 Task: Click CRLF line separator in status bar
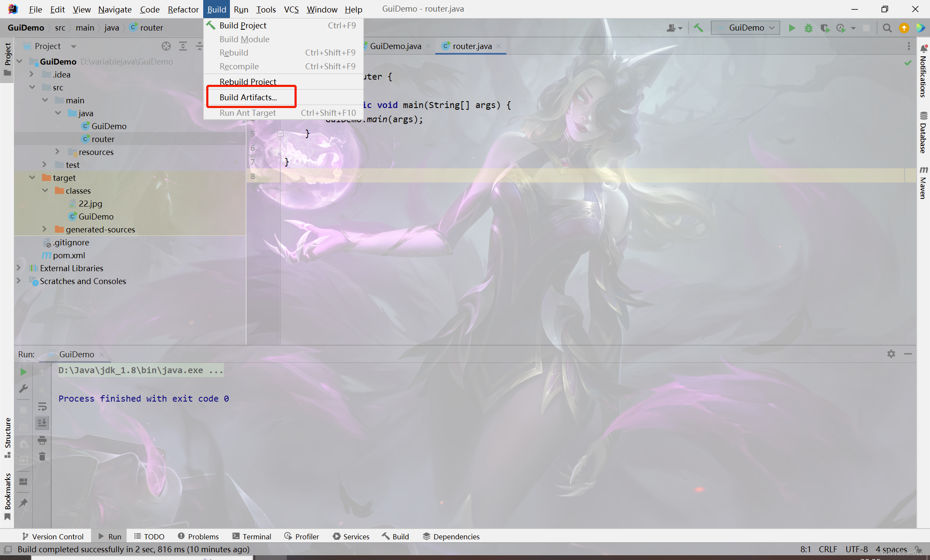[828, 550]
